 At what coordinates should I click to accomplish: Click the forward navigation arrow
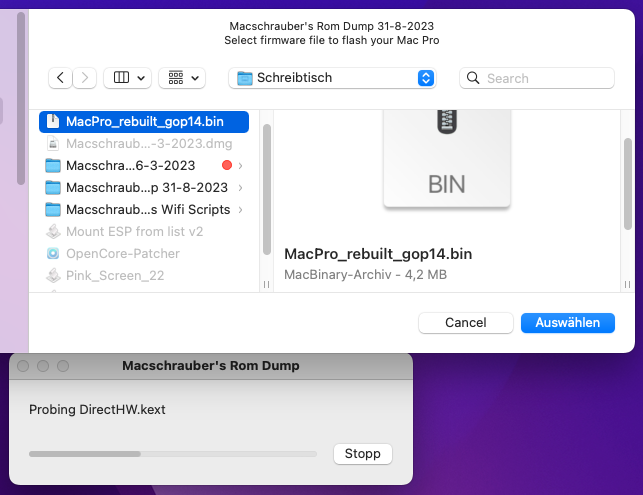click(86, 78)
